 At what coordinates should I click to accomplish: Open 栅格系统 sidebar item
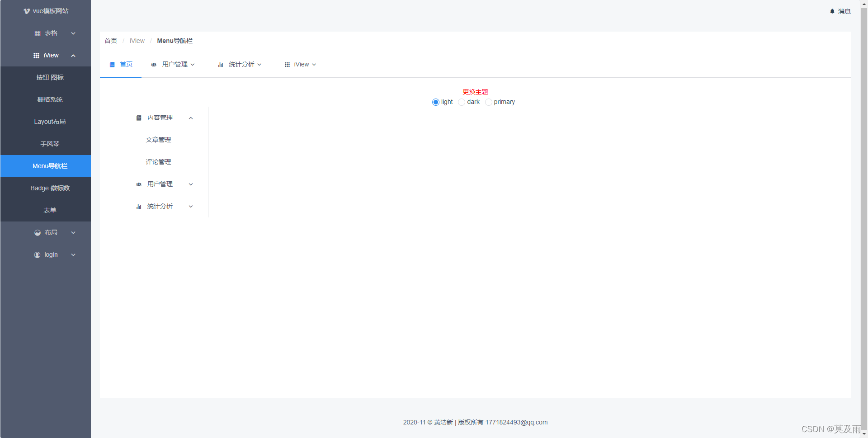[x=46, y=100]
